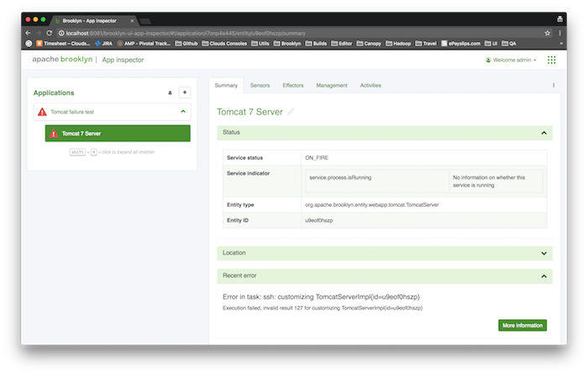The width and height of the screenshot is (588, 375).
Task: Collapse the Status section
Action: pos(543,133)
